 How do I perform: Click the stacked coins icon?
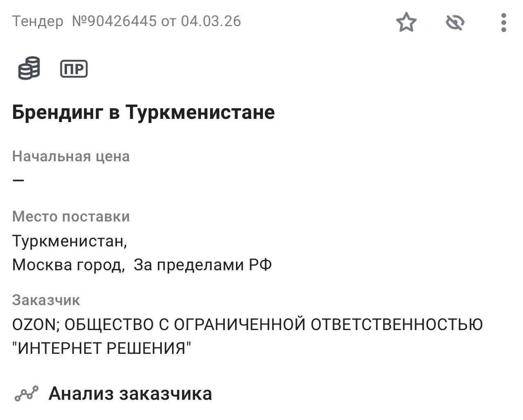[29, 68]
